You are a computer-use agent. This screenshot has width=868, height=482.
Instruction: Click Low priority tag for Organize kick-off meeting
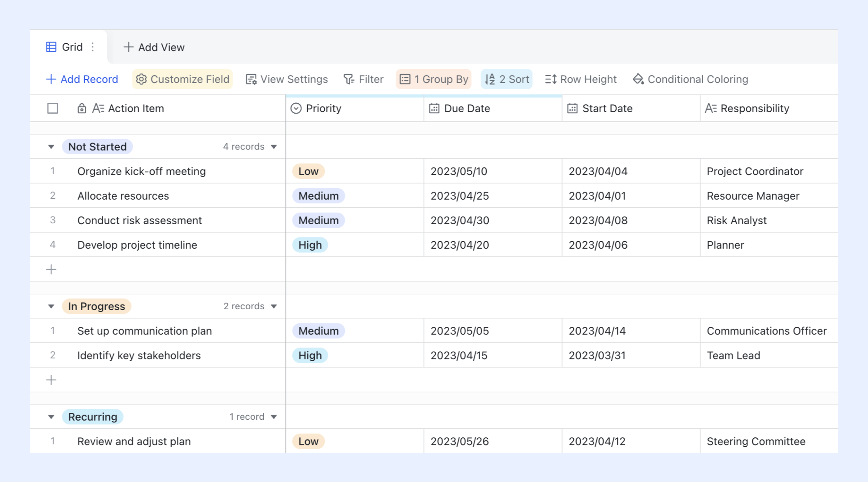[308, 171]
